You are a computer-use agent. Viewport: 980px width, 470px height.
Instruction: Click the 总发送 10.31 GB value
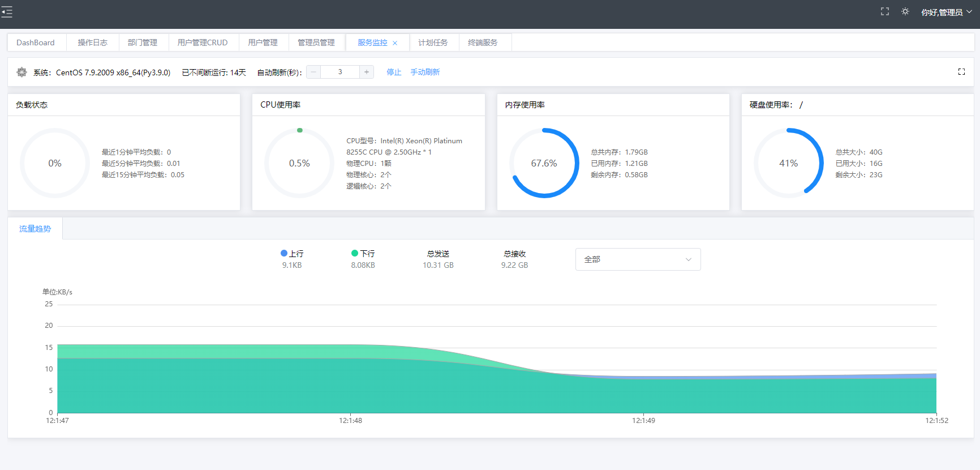438,265
